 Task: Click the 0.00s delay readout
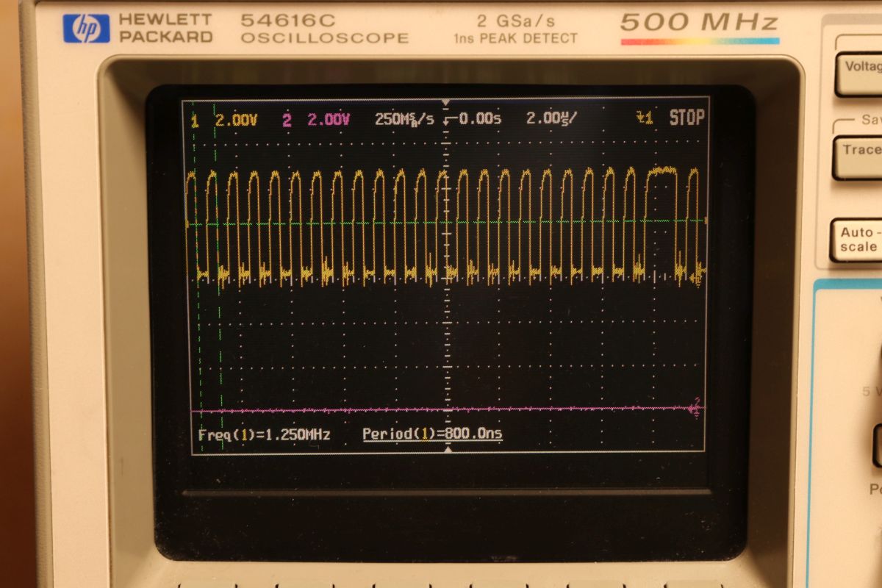pos(480,119)
